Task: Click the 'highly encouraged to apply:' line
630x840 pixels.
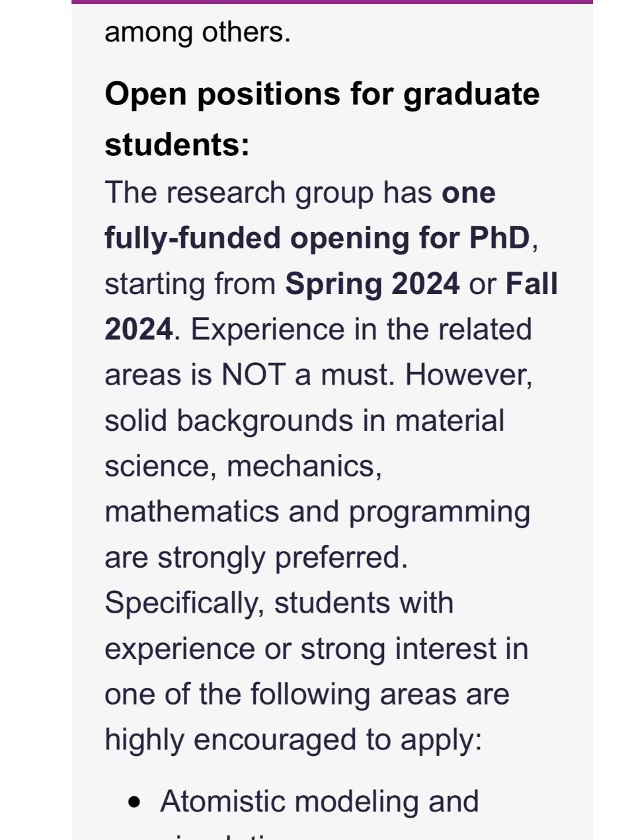Action: point(294,740)
